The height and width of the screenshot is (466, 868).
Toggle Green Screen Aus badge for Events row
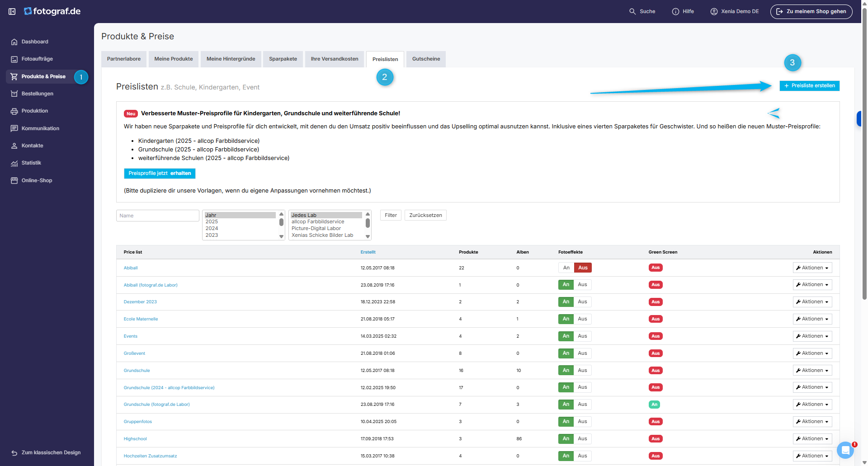coord(656,336)
